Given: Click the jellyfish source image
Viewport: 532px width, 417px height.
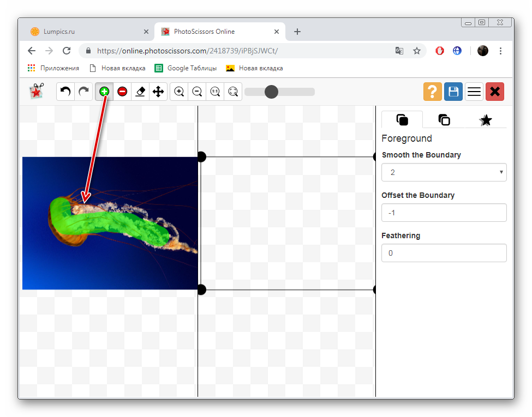Looking at the screenshot, I should pyautogui.click(x=110, y=223).
